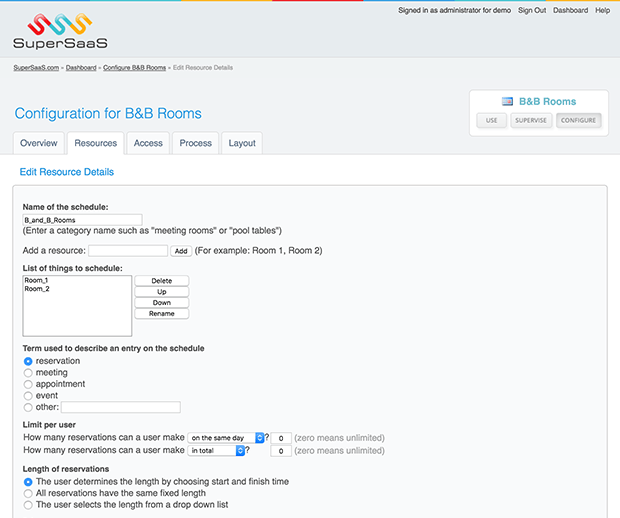Open the Overview tab
Viewport: 620px width, 518px height.
click(x=39, y=143)
